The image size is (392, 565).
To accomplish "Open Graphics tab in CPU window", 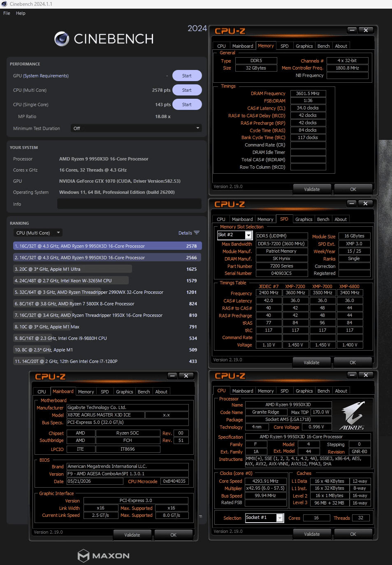I will [304, 391].
